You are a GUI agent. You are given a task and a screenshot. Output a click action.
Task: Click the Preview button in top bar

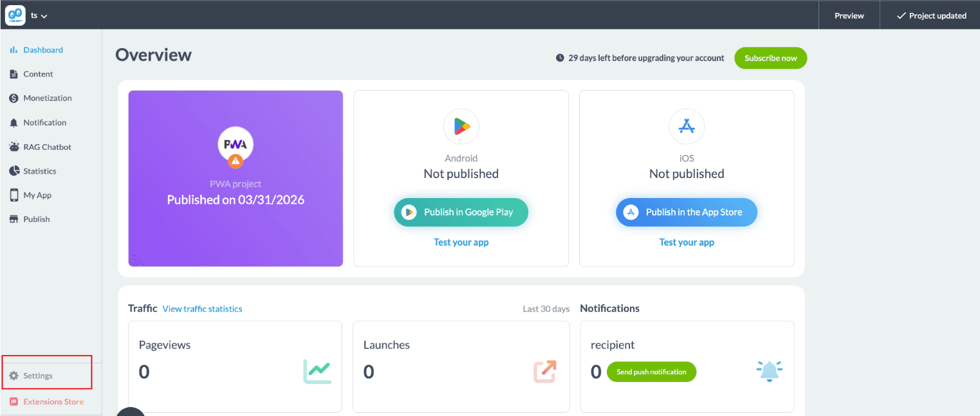click(x=849, y=15)
